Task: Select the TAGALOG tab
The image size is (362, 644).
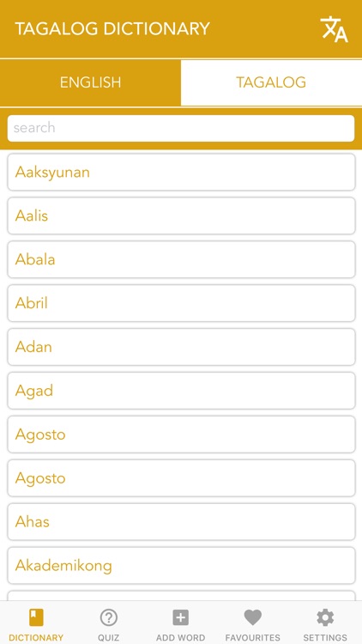Action: point(271,82)
